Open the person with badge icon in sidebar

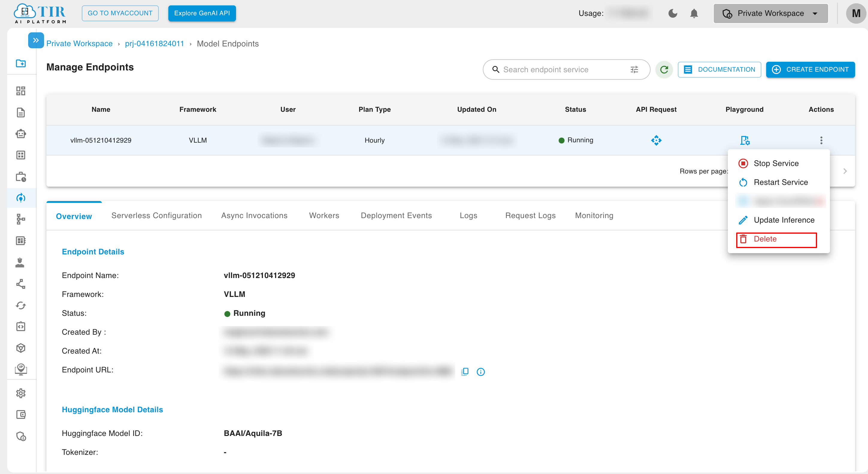(x=20, y=262)
